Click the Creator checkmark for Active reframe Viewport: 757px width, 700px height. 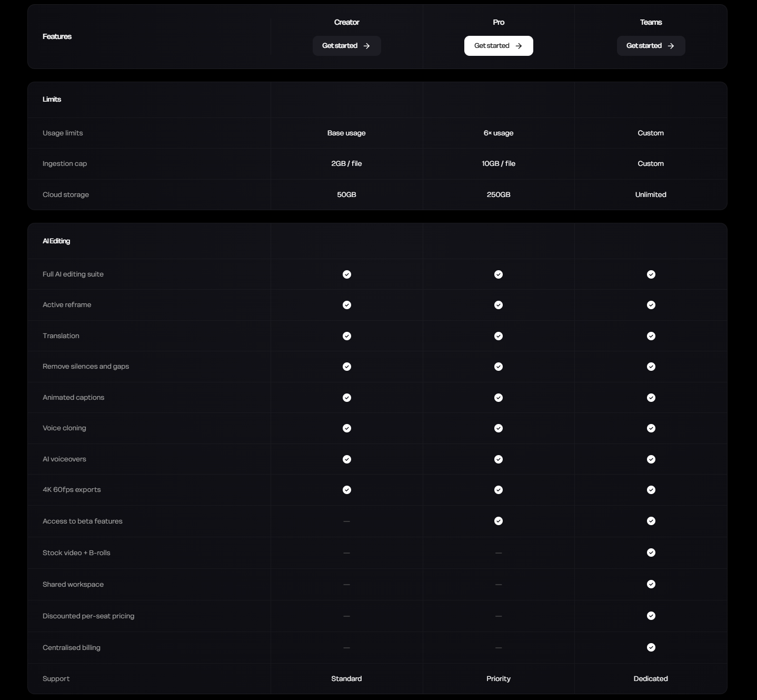point(347,305)
